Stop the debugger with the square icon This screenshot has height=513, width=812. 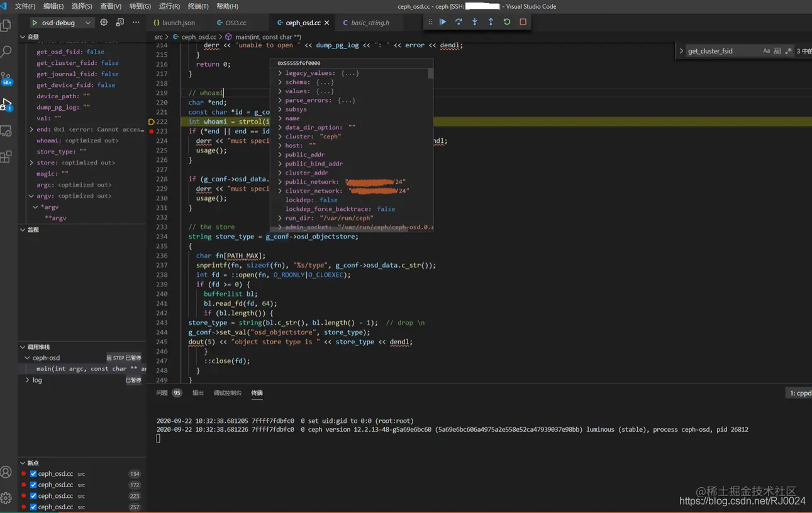(523, 22)
